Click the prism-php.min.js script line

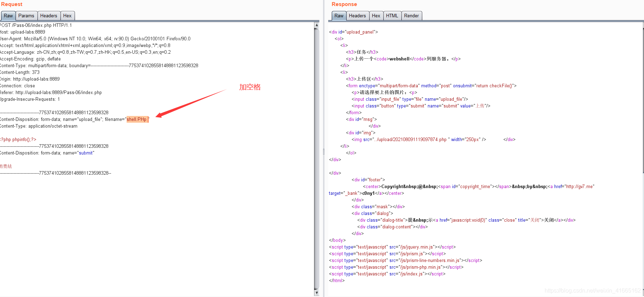[396, 267]
